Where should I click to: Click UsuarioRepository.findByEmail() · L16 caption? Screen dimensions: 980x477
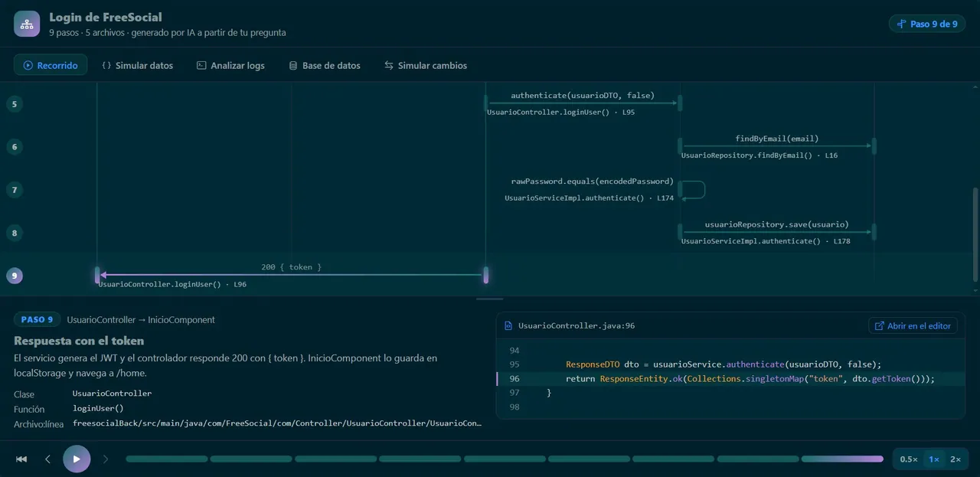pyautogui.click(x=759, y=155)
